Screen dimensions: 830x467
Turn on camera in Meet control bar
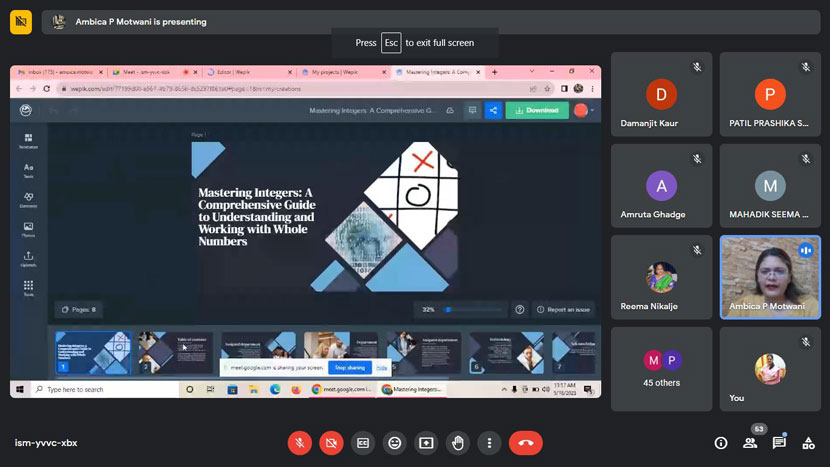tap(331, 443)
